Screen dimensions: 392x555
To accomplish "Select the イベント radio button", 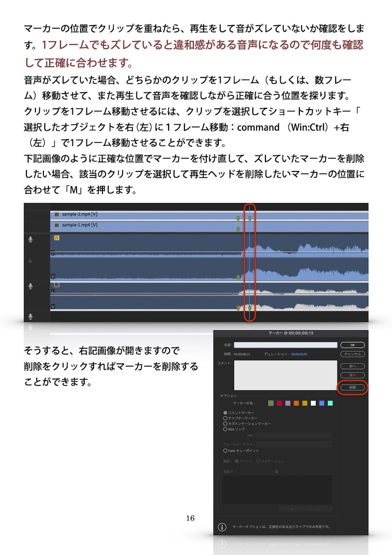I will coord(237,461).
